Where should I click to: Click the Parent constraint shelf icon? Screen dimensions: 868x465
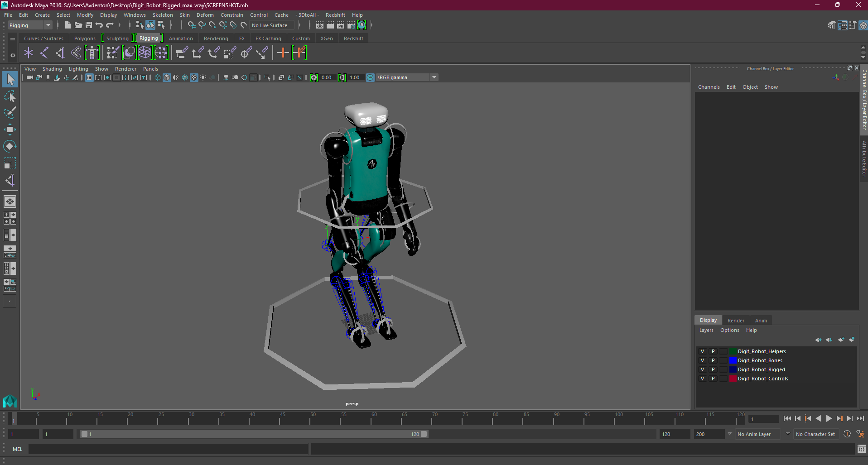click(x=182, y=53)
